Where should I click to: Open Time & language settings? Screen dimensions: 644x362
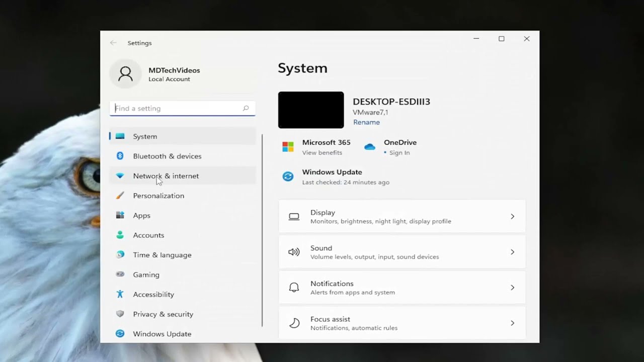coord(183,255)
